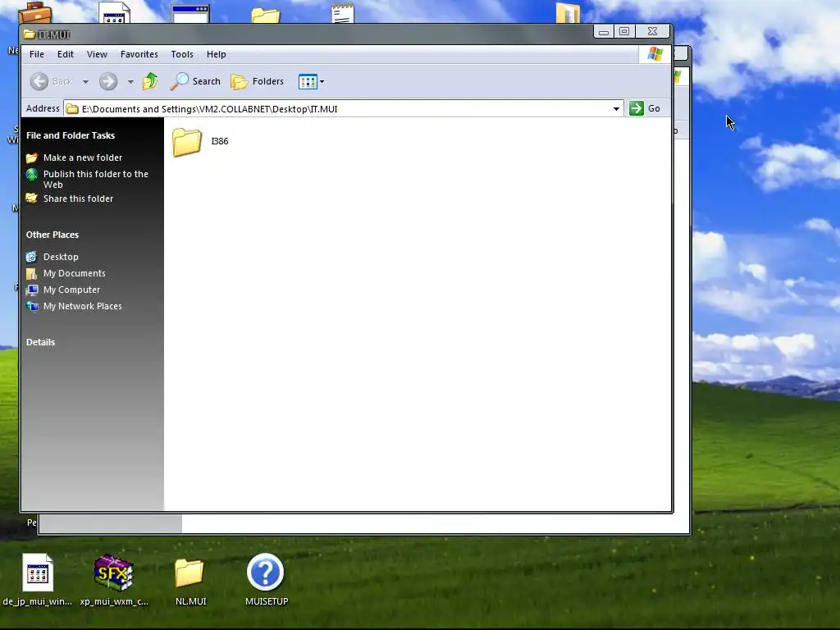Expand the Address bar dropdown
Image resolution: width=840 pixels, height=630 pixels.
click(x=616, y=109)
